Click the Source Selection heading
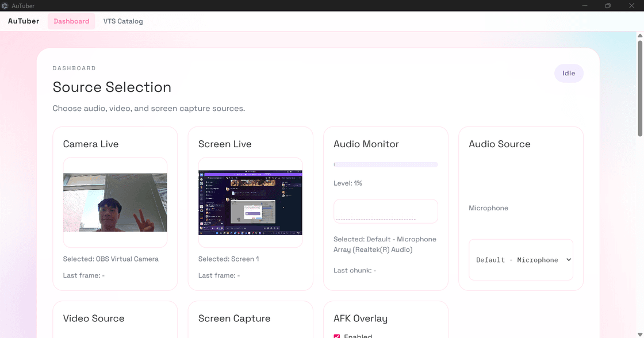The width and height of the screenshot is (644, 338). pos(112,87)
